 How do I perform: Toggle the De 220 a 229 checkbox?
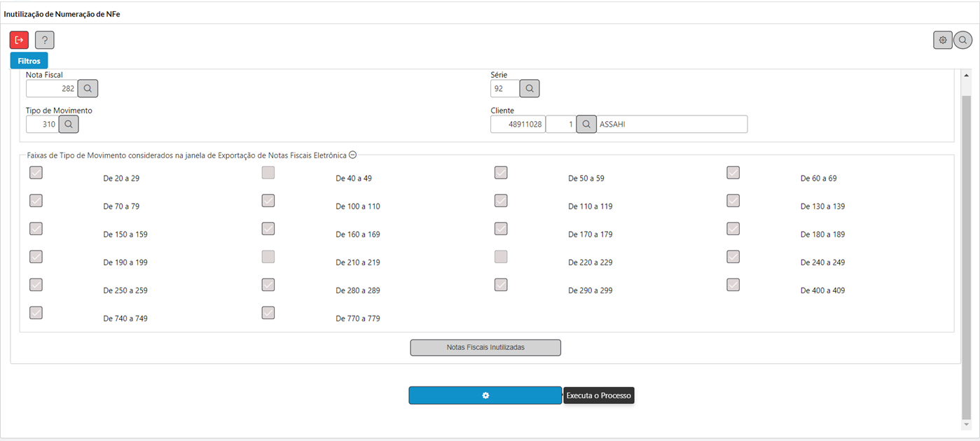tap(501, 256)
